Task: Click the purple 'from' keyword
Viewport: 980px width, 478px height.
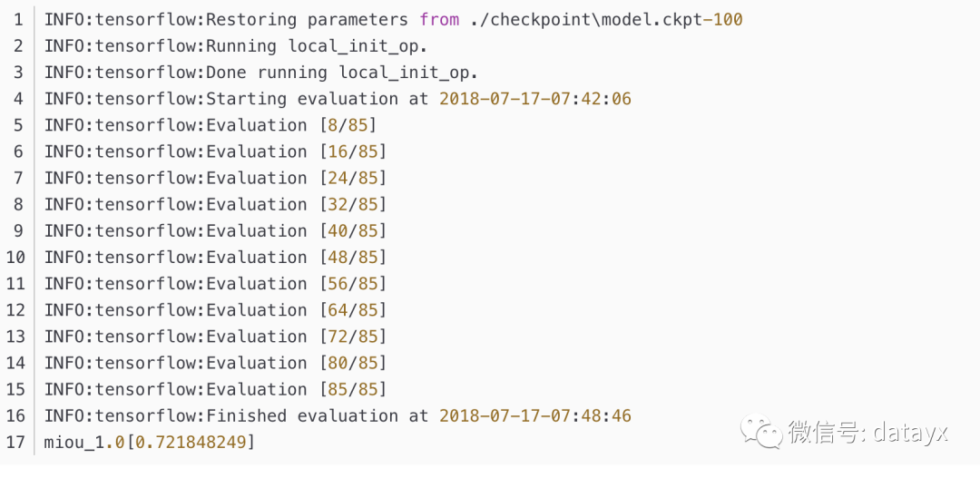Action: click(x=439, y=19)
